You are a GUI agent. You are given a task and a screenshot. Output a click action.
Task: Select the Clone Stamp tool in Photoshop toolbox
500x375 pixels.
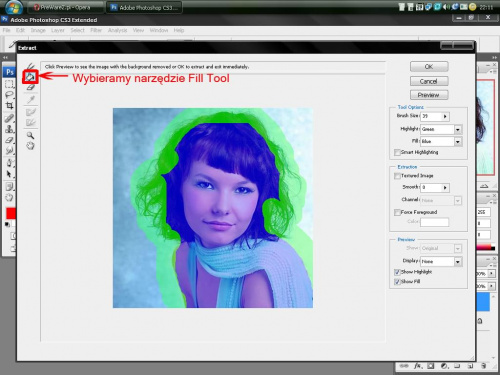click(x=9, y=129)
